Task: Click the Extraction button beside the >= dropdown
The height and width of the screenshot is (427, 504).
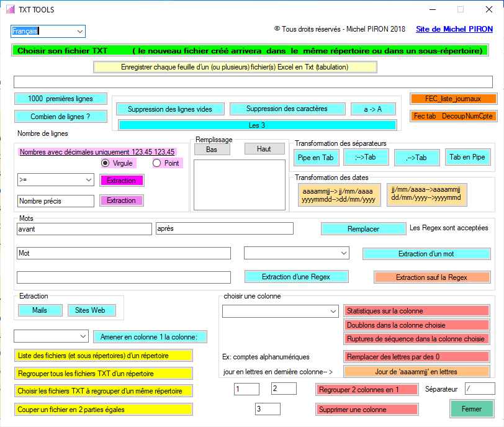Action: [122, 181]
